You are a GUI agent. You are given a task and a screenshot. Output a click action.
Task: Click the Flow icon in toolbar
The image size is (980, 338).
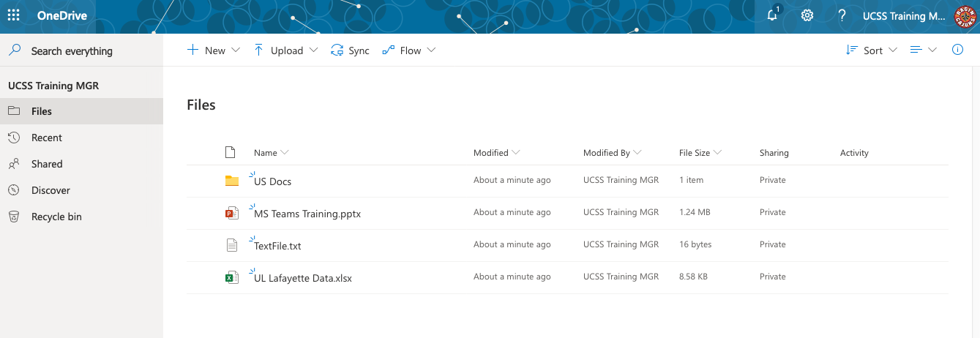[389, 50]
